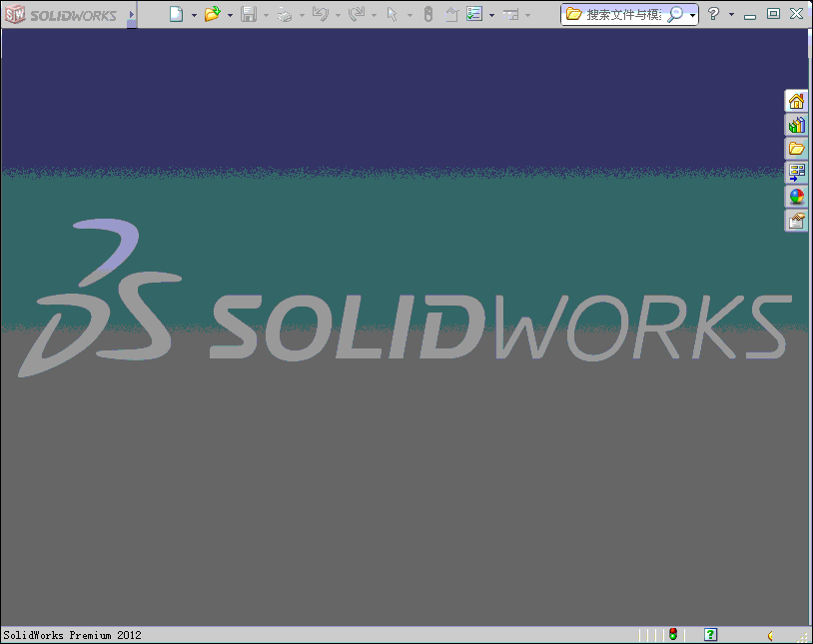
Task: Open File Explorer folder tab
Action: pos(796,149)
